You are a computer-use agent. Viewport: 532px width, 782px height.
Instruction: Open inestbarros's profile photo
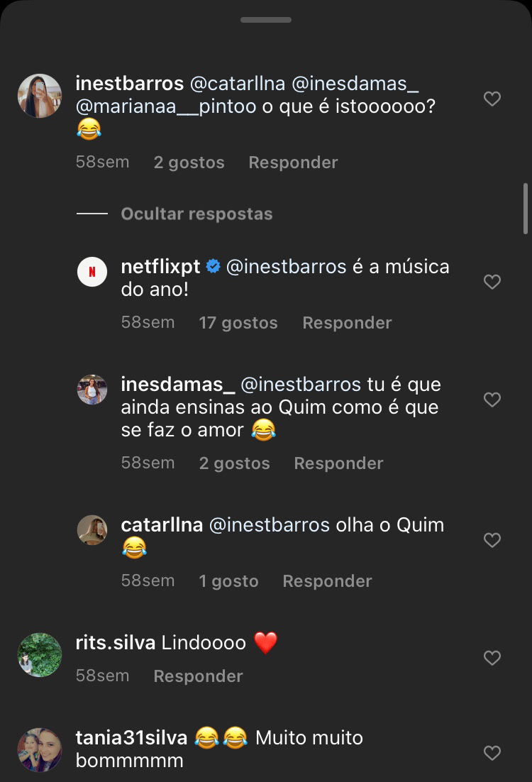tap(40, 96)
